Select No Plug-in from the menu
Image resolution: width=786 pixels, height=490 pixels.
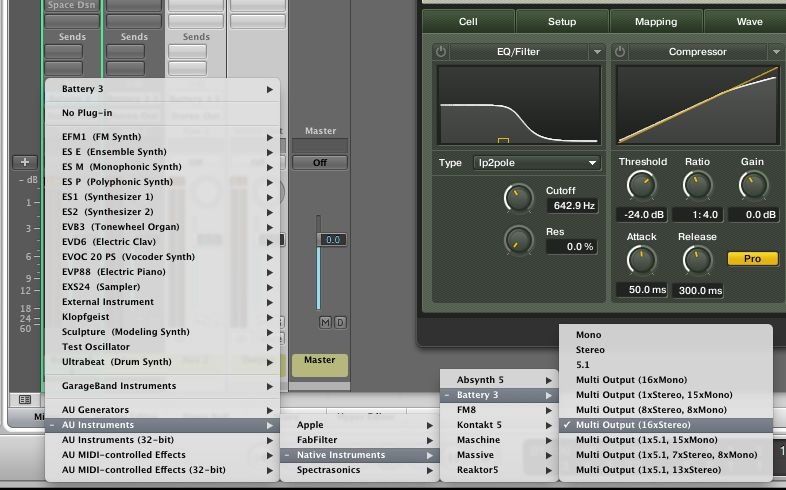tap(162, 113)
